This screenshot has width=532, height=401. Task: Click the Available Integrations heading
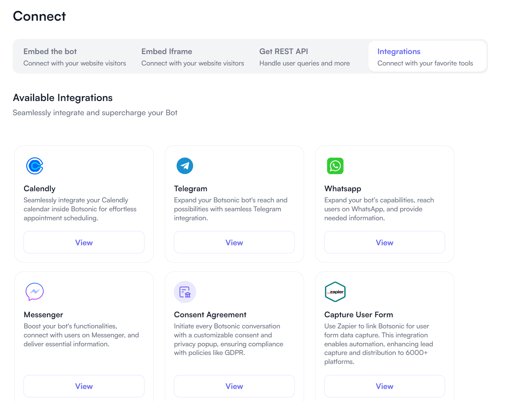pyautogui.click(x=63, y=98)
